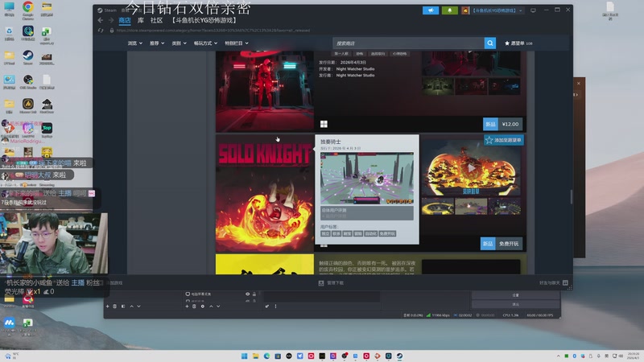
Task: Open OBS Studio desktop shortcut
Action: pos(28,82)
